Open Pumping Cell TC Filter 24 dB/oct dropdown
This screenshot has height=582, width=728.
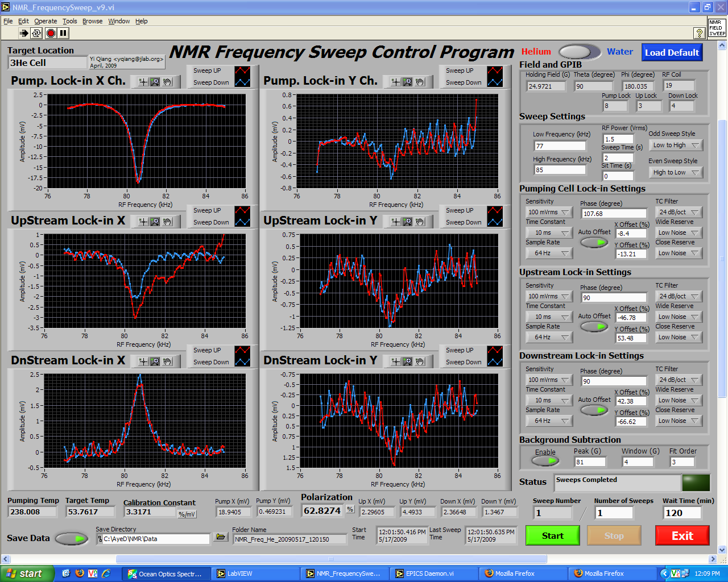[x=679, y=213]
